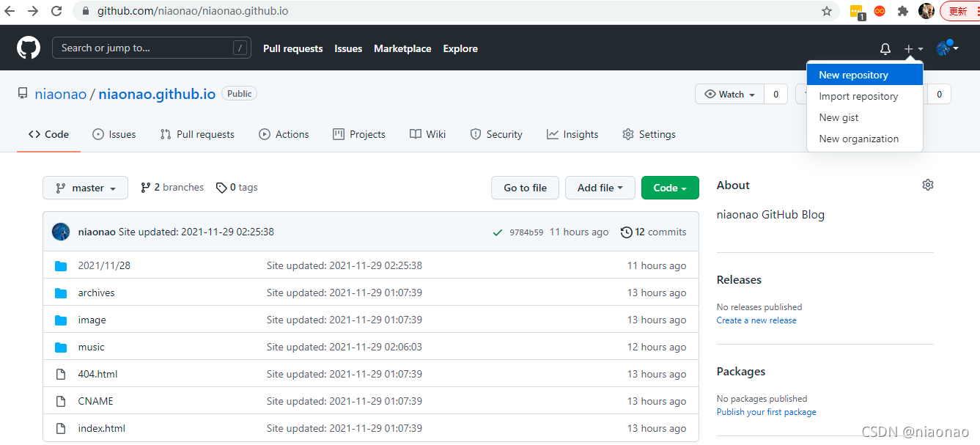Open the plus create-new menu

pyautogui.click(x=913, y=48)
